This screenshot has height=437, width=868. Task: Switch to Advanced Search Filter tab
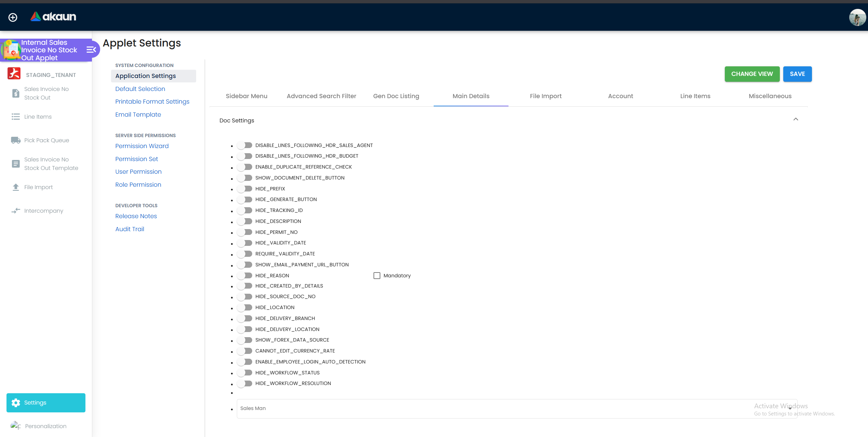click(321, 96)
